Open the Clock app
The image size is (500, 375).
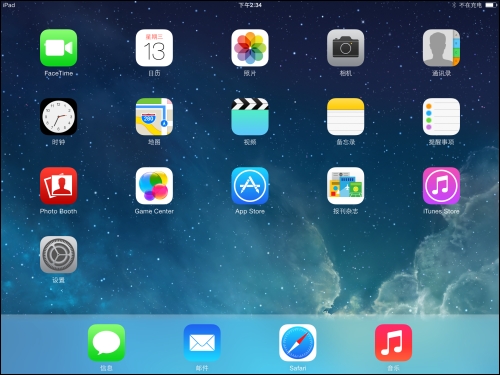[x=59, y=117]
